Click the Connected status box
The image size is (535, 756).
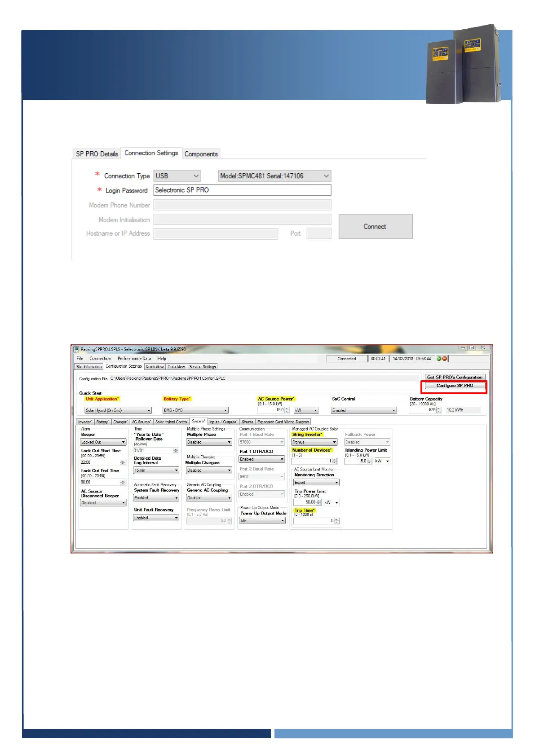(347, 359)
